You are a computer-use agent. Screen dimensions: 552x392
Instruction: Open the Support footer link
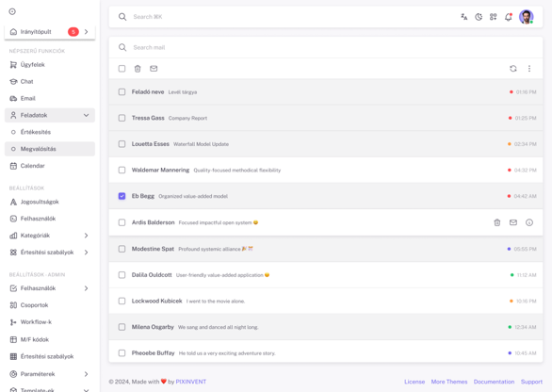531,382
